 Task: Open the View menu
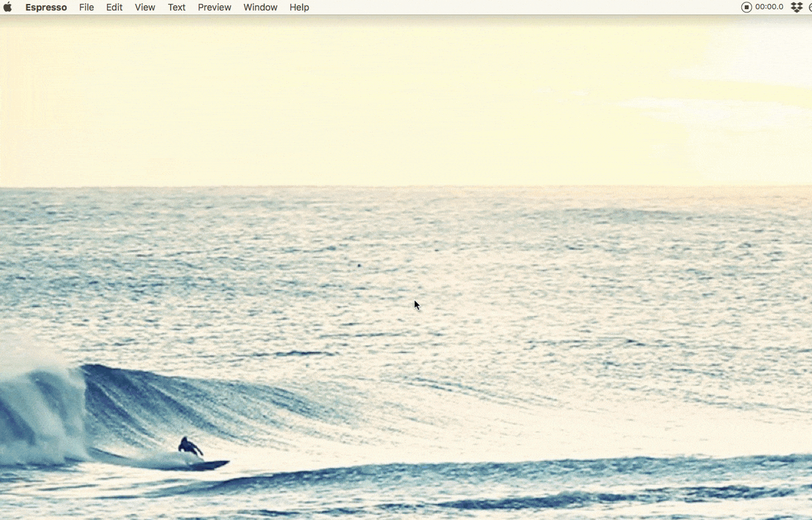(145, 7)
